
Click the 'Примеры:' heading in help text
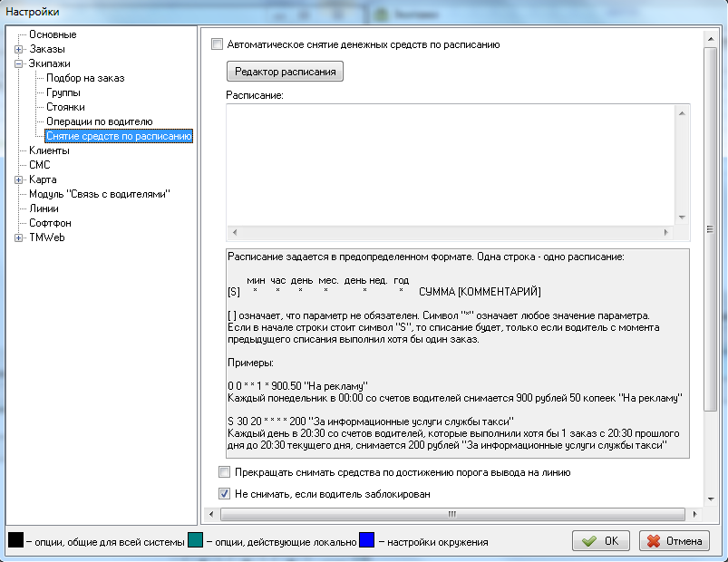(250, 363)
